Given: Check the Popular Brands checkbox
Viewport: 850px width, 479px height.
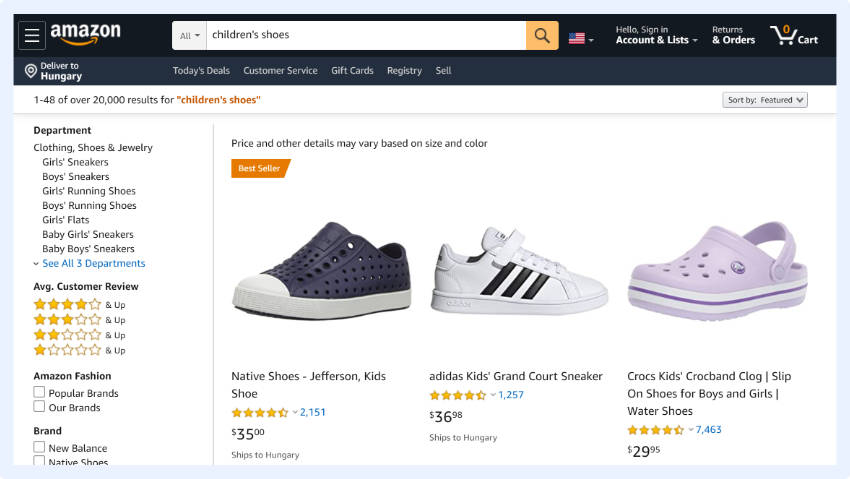Looking at the screenshot, I should 40,393.
